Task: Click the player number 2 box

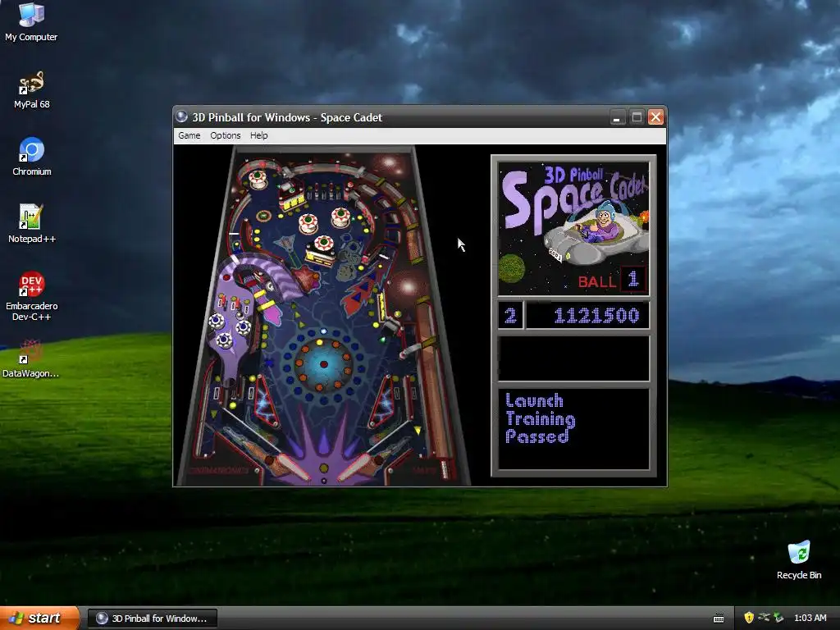Action: [x=510, y=316]
